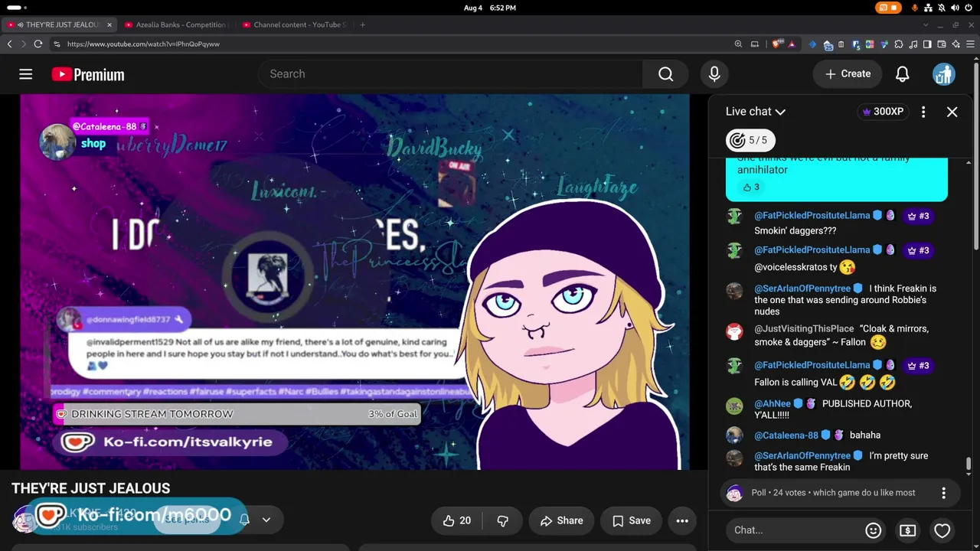Click the 5 / 5 goal chip
Viewport: 980px width, 551px height.
click(750, 140)
